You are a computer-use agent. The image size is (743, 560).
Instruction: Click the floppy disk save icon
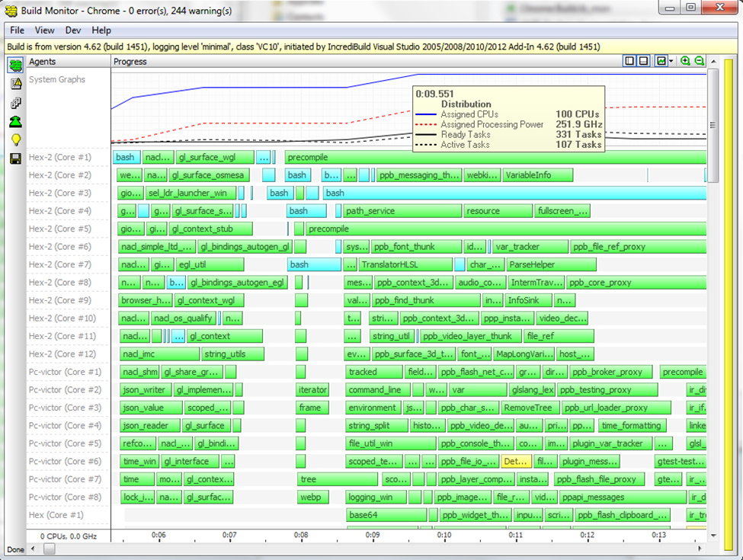point(16,158)
